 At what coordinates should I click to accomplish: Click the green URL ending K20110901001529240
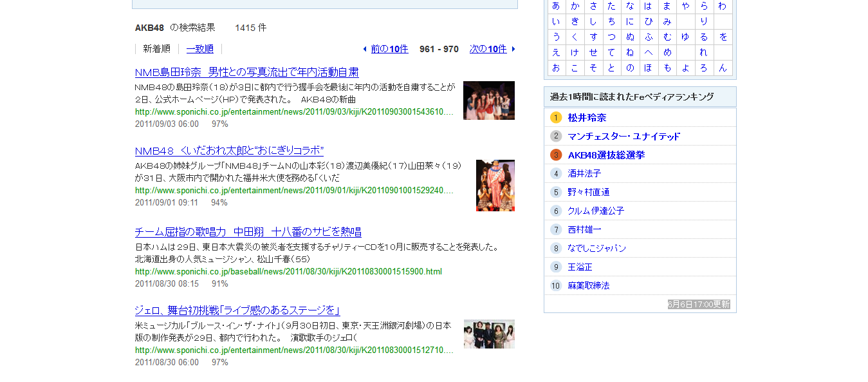pyautogui.click(x=294, y=190)
